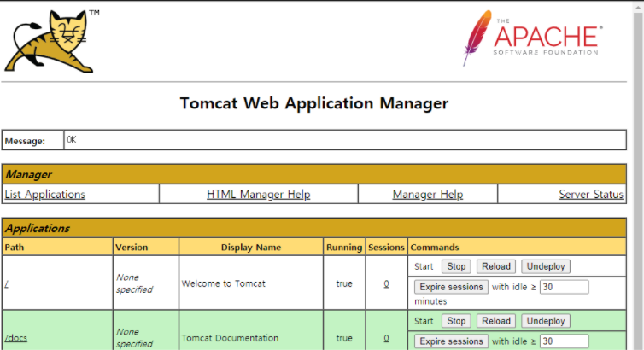644x350 pixels.
Task: Click 'None specified' version for Welcome to Tomcat
Action: click(x=134, y=283)
